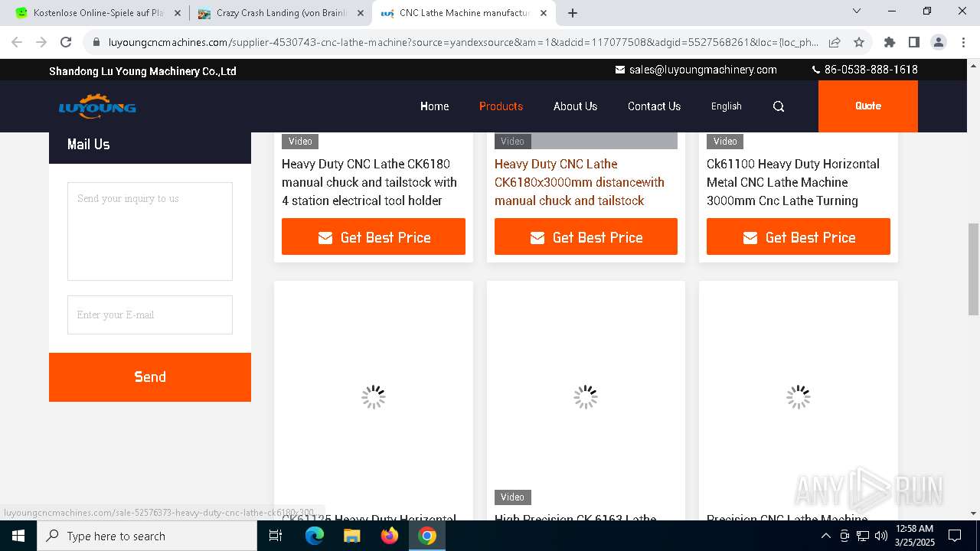Click the email envelope icon in top bar
Screen dimensions: 980x551
tap(620, 70)
